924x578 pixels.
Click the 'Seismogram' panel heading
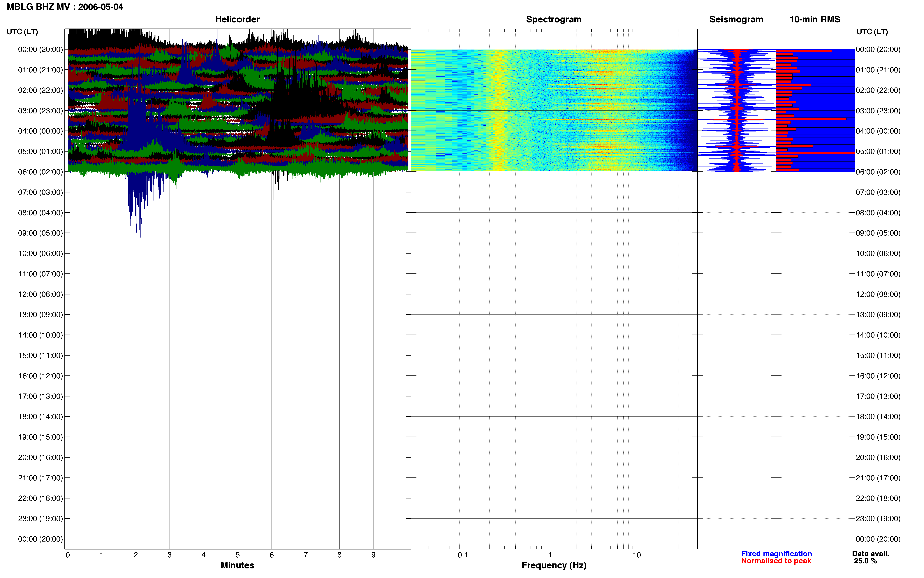pyautogui.click(x=736, y=19)
